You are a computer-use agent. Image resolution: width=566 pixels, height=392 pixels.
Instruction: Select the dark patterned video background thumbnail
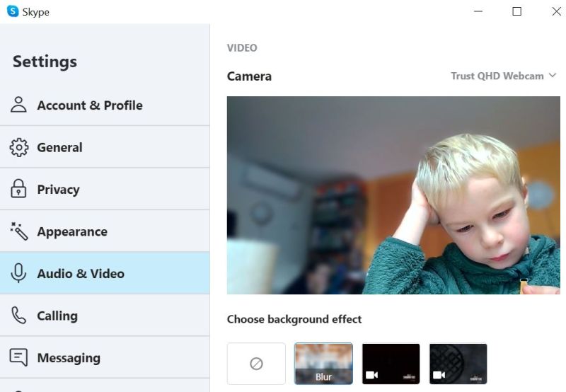tap(458, 364)
